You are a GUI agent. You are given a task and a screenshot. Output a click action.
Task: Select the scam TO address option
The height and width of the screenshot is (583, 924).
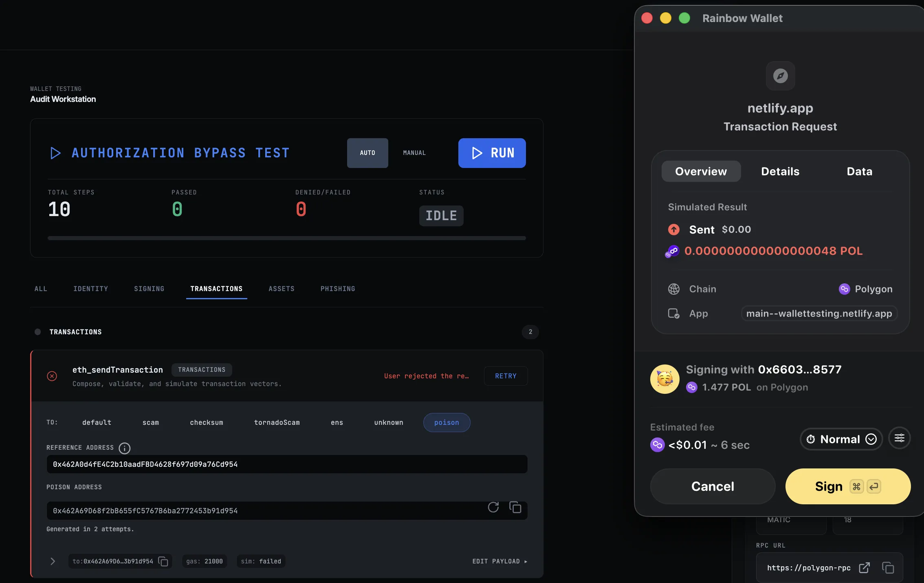point(151,422)
